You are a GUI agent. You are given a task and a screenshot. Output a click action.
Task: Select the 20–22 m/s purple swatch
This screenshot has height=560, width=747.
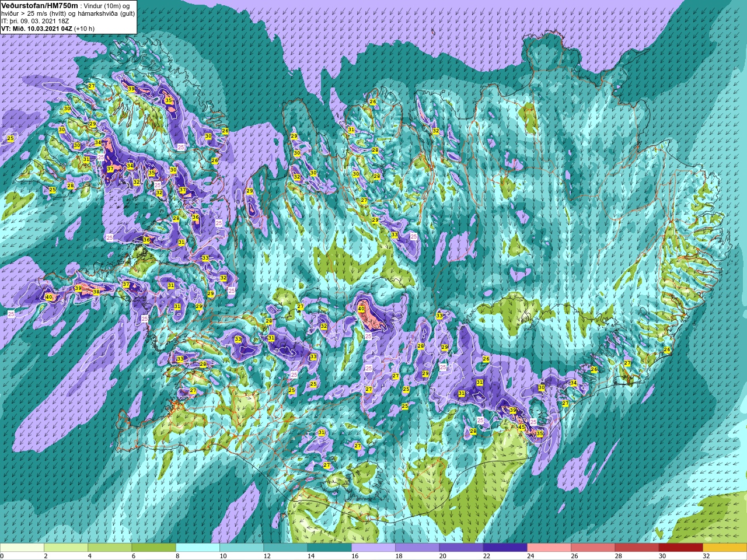click(x=461, y=548)
